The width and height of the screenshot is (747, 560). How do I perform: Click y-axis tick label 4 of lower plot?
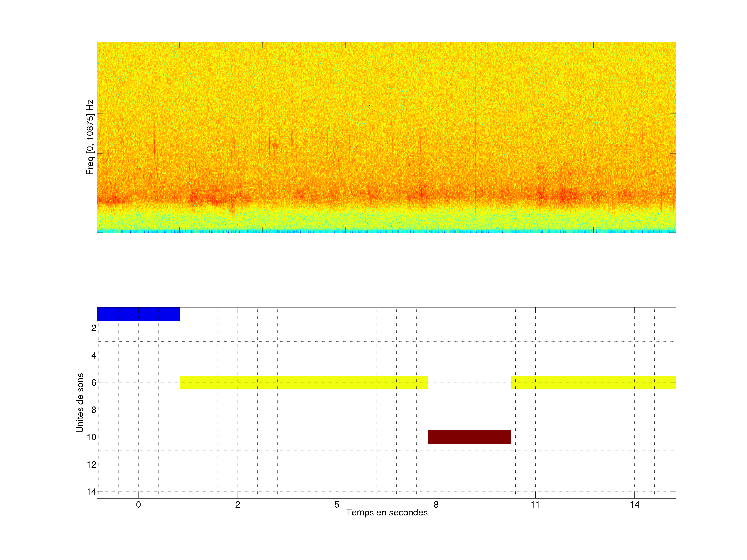coord(94,355)
